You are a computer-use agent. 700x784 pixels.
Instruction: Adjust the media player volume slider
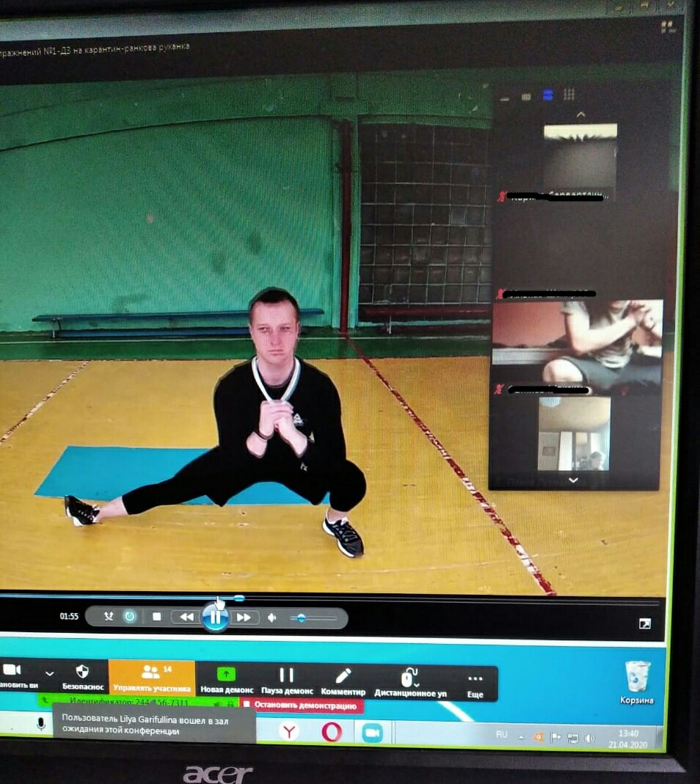(301, 618)
